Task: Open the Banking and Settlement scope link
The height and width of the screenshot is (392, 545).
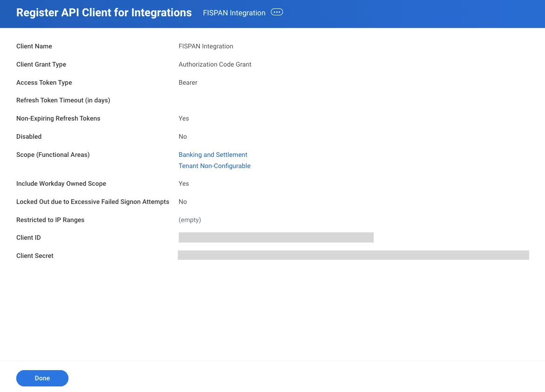Action: coord(213,155)
